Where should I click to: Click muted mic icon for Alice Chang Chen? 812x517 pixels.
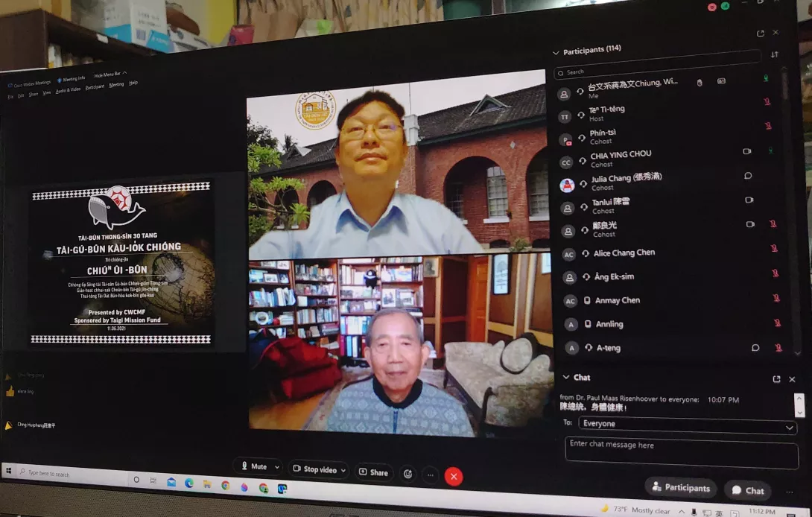774,248
